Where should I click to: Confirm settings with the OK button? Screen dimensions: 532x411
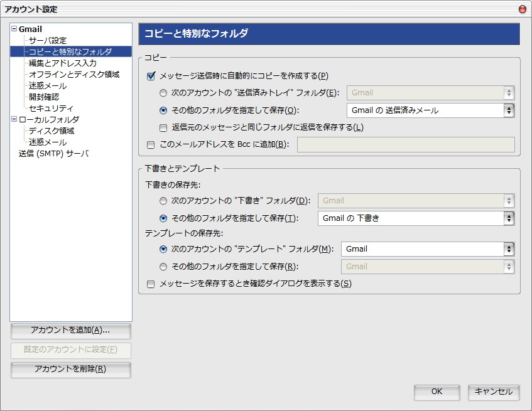(x=437, y=392)
